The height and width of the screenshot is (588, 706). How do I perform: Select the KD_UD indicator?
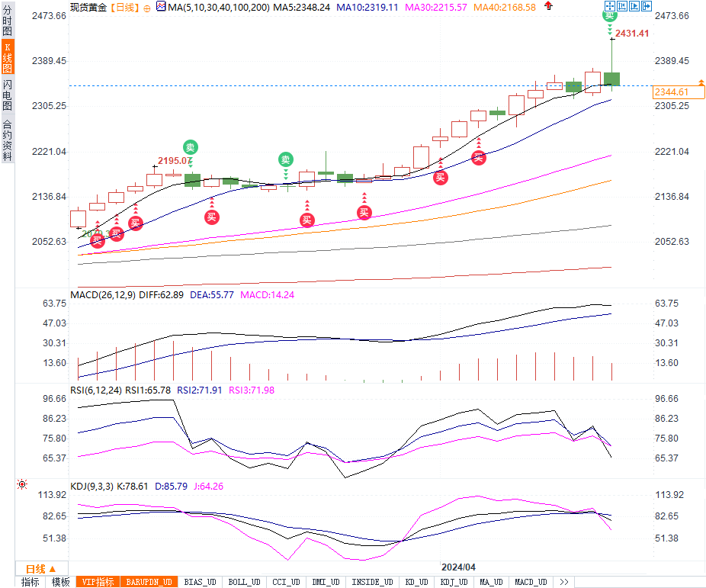pyautogui.click(x=416, y=582)
